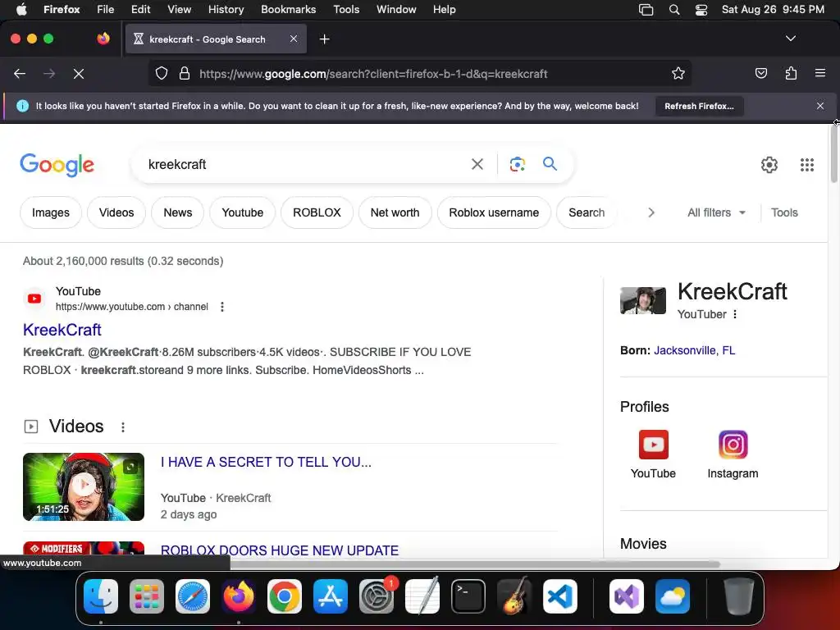Select the Roblox username filter chip
Viewport: 840px width, 630px height.
point(493,212)
